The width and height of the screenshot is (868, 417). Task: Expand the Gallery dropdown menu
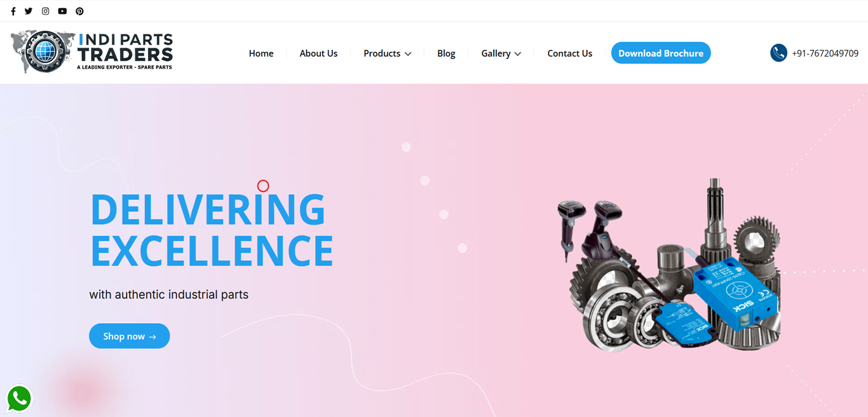pos(501,53)
